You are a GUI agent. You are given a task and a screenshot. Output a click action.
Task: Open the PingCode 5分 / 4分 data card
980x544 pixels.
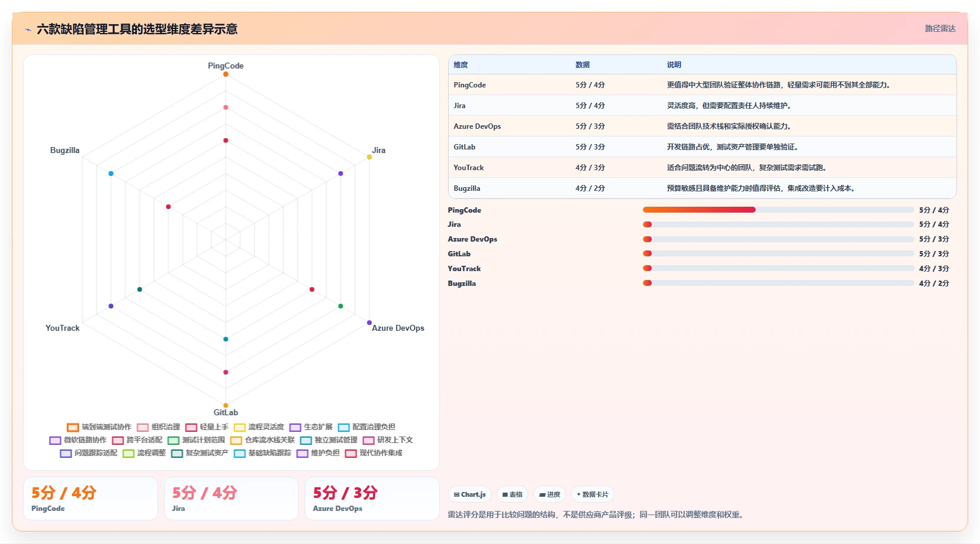point(90,499)
